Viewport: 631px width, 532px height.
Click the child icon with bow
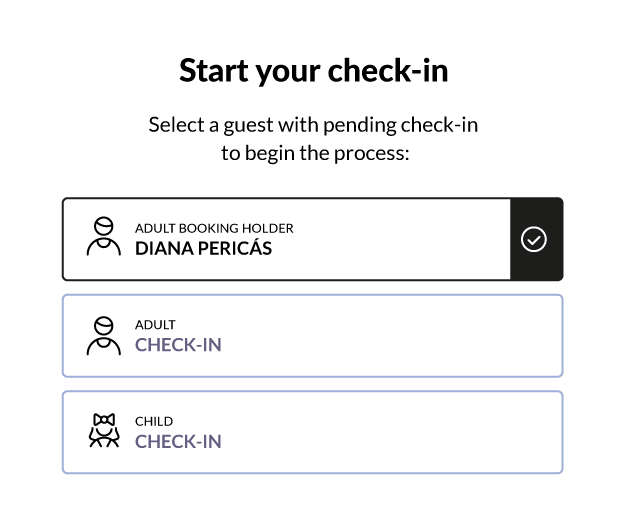coord(104,430)
